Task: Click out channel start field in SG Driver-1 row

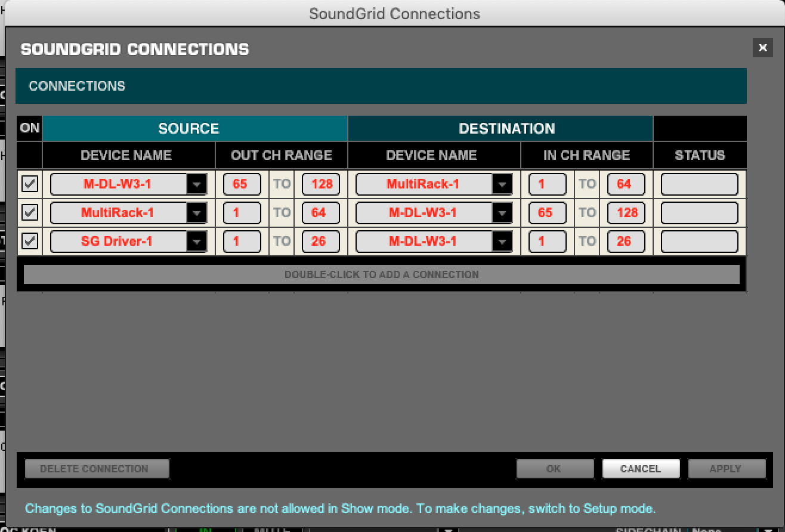Action: pos(242,242)
